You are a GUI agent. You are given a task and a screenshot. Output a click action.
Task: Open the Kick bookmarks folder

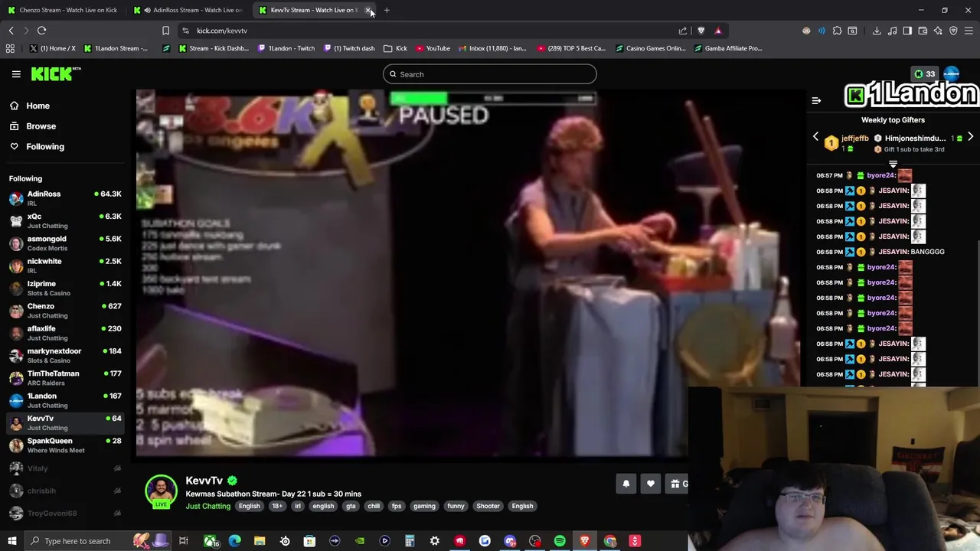click(396, 48)
